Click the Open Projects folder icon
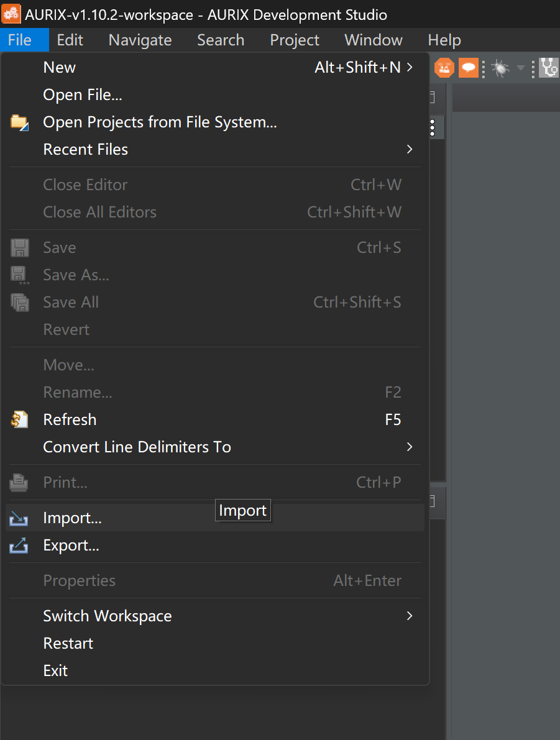 coord(19,122)
